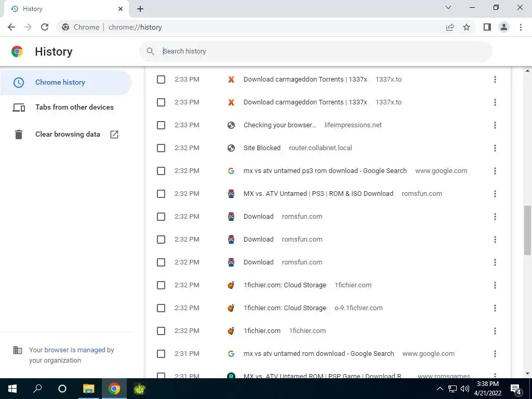The image size is (532, 399).
Task: Click the scrollbar down arrow
Action: tap(527, 374)
